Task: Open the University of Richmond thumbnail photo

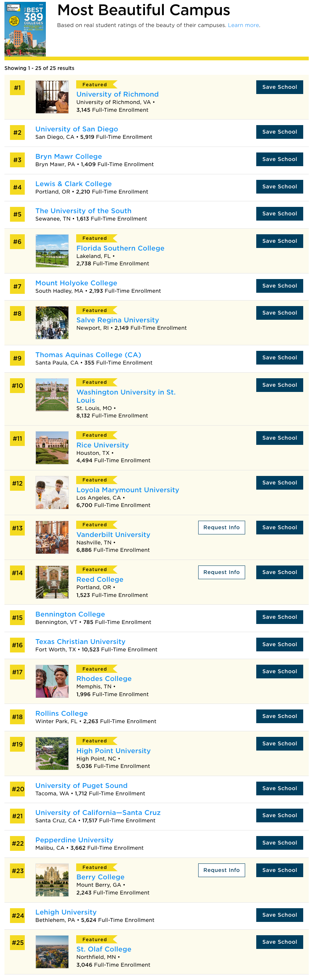Action: click(52, 97)
